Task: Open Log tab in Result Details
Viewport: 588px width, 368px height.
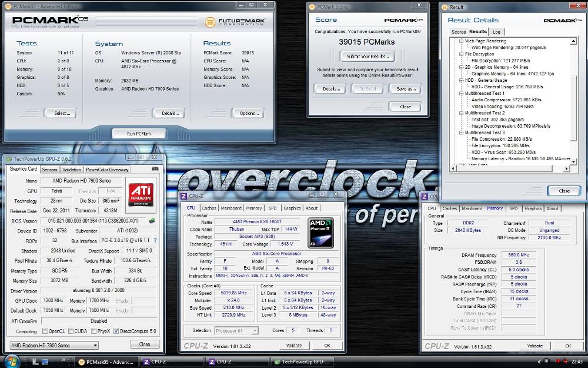Action: 496,32
